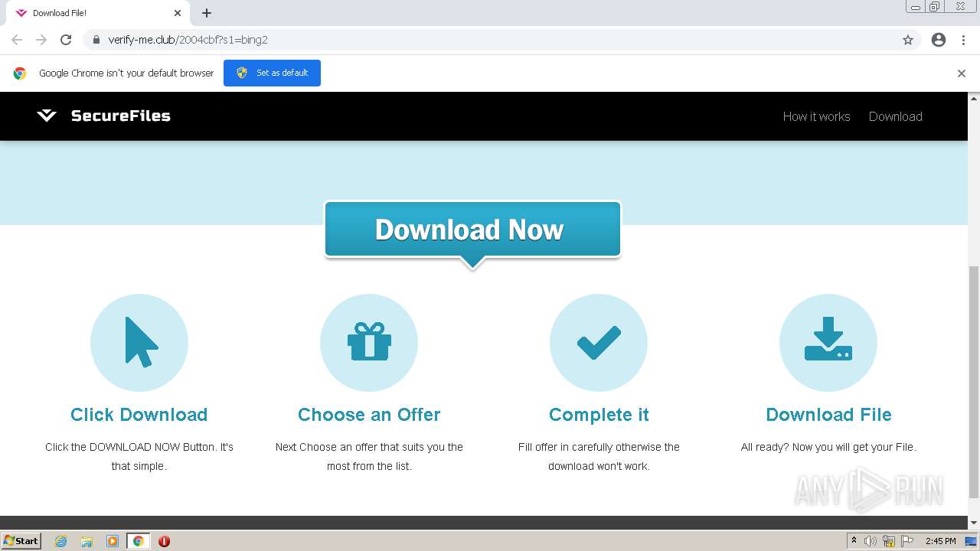
Task: Open Internet Explorer from the taskbar
Action: [61, 541]
